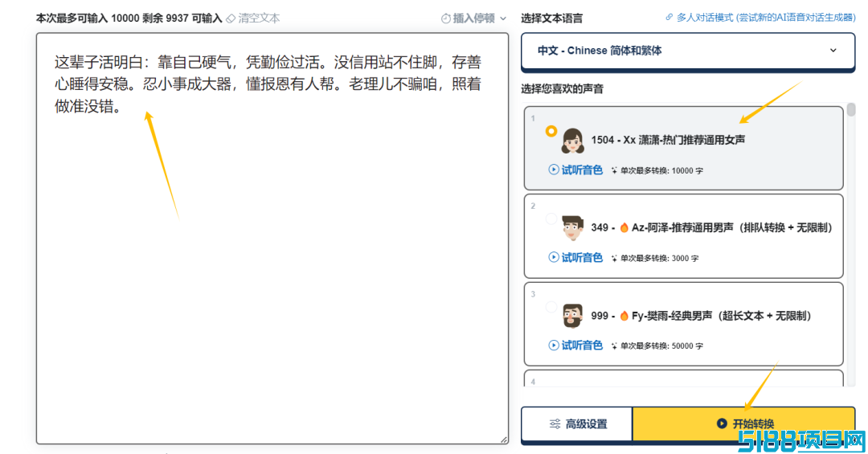Viewport: 868px width, 454px height.
Task: Select the radio button for 1504 Xx 潇潇 voice
Action: [551, 131]
